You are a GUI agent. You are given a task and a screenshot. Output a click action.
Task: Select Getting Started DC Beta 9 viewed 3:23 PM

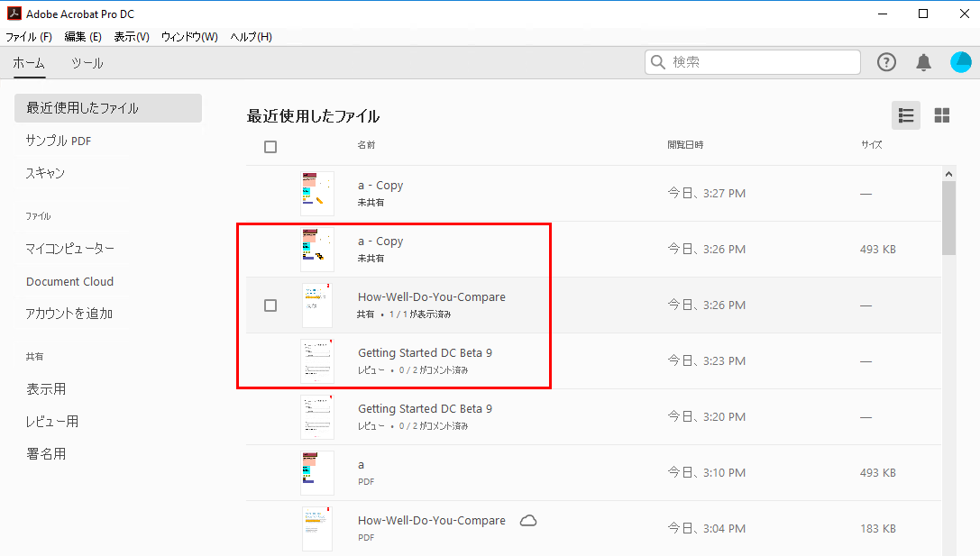425,353
